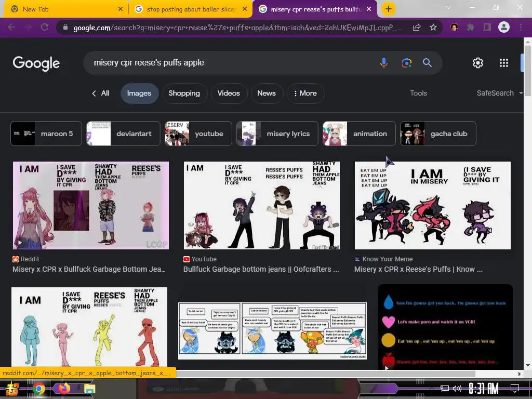Select the Images filter
The height and width of the screenshot is (399, 532).
pos(139,94)
